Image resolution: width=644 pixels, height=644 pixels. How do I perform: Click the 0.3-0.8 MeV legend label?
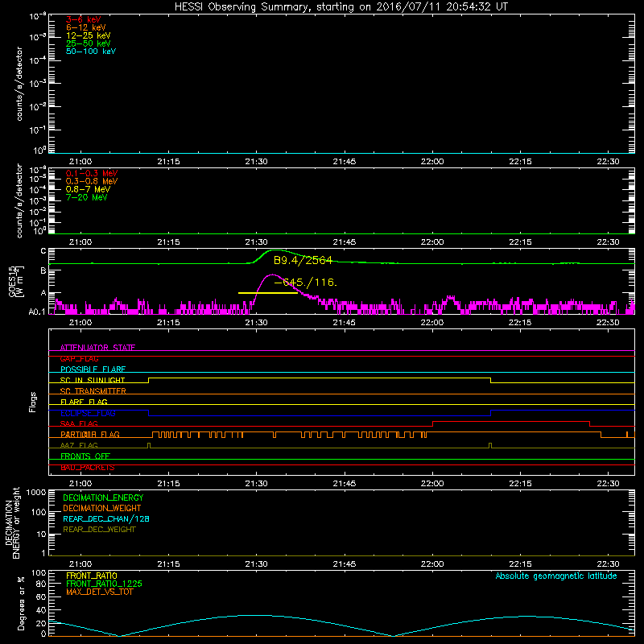(92, 181)
